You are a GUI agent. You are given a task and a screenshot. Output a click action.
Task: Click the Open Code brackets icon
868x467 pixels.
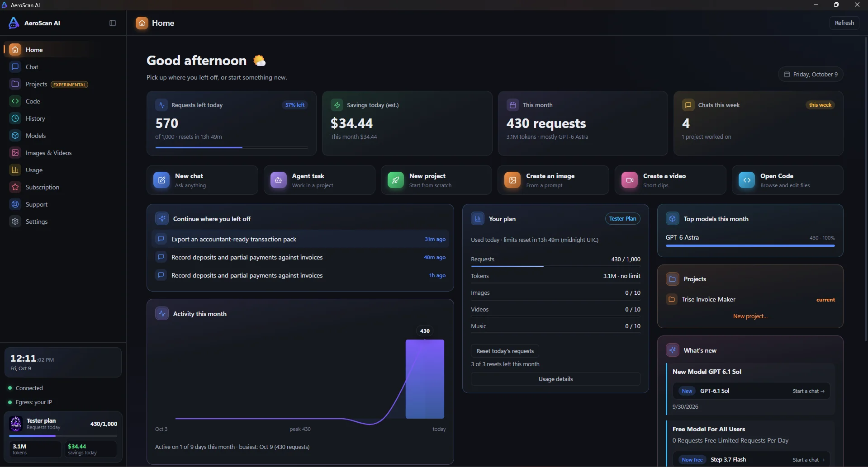(747, 180)
